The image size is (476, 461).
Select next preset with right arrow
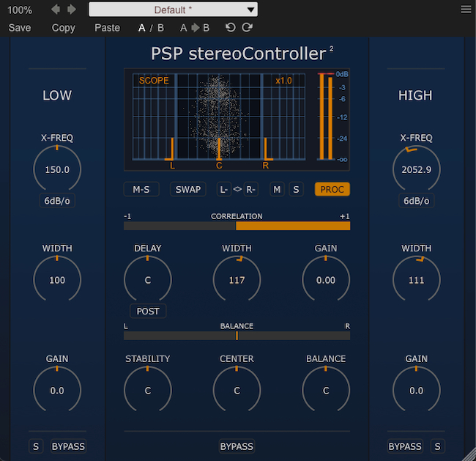71,10
